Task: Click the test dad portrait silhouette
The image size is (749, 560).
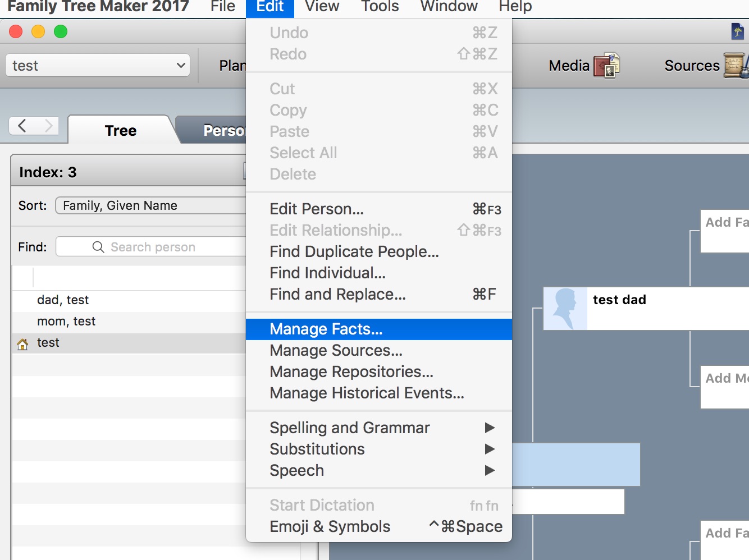Action: click(x=565, y=308)
